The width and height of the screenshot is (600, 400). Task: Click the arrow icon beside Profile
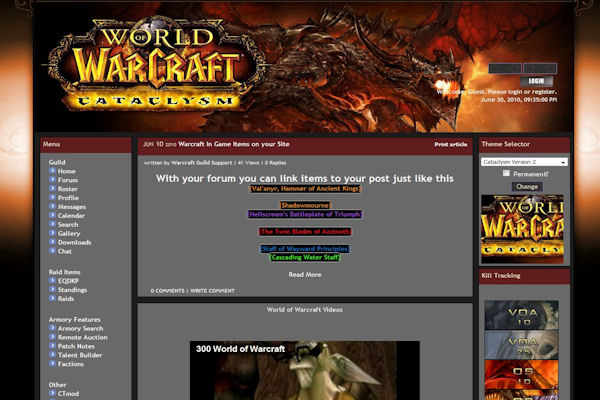[x=52, y=197]
